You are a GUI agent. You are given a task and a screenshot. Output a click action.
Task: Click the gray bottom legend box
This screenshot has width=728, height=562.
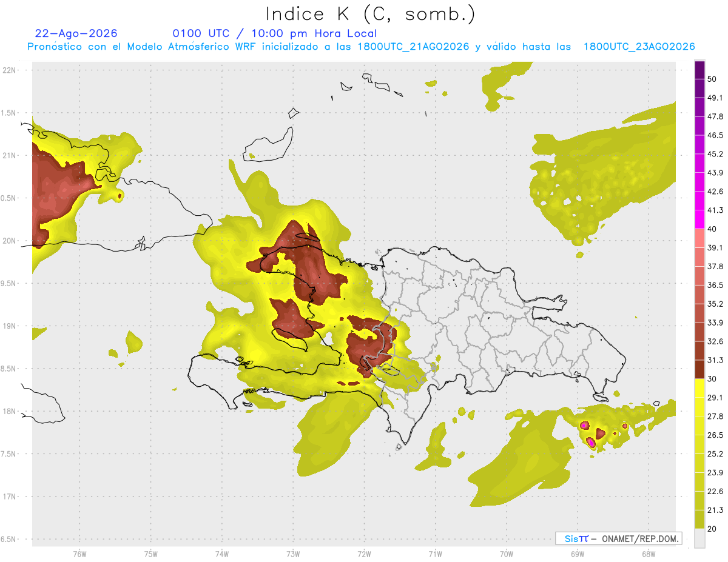pyautogui.click(x=699, y=538)
